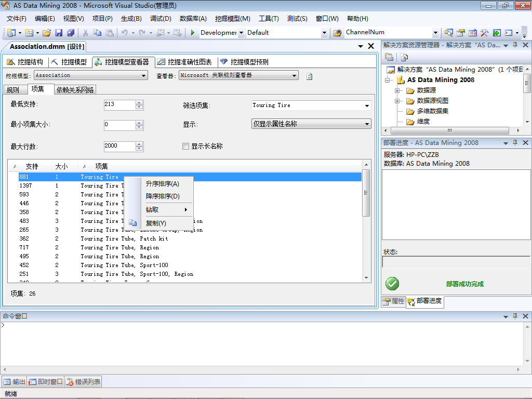
Task: Click the Copy toolbar icon
Action: point(97,33)
